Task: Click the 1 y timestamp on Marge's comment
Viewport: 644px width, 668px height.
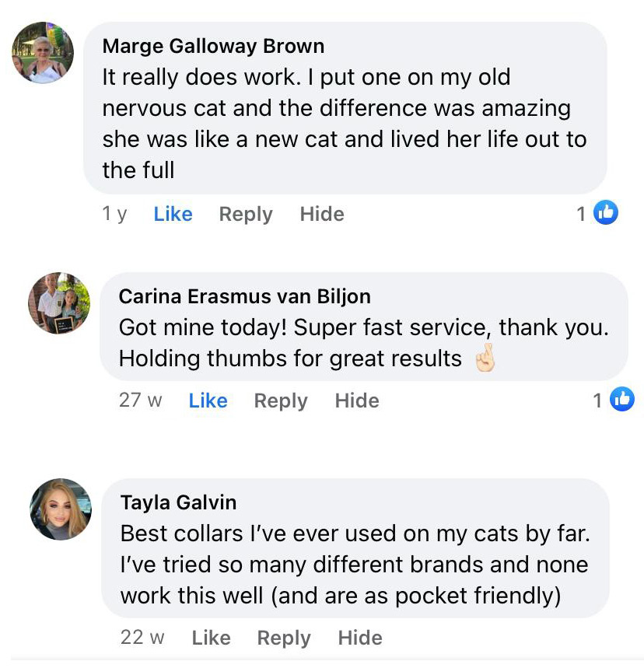Action: [114, 214]
